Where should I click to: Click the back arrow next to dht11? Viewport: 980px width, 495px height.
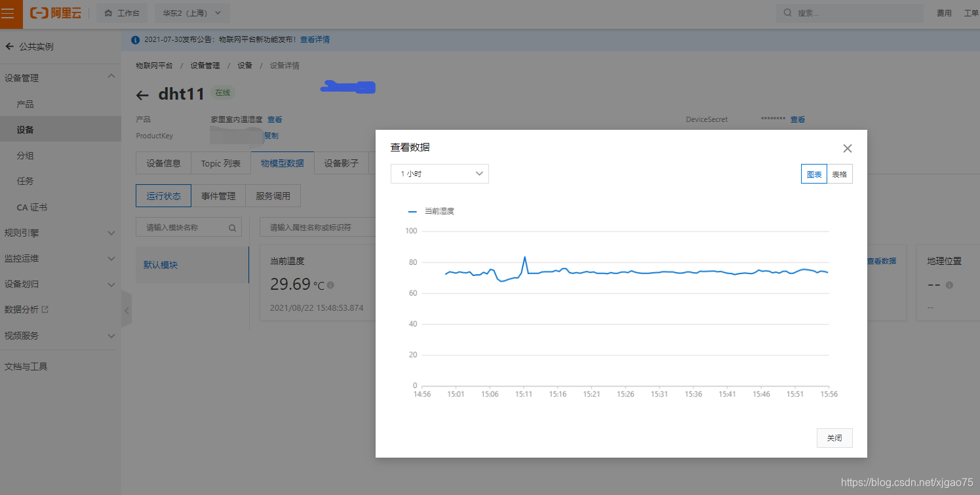[x=142, y=95]
